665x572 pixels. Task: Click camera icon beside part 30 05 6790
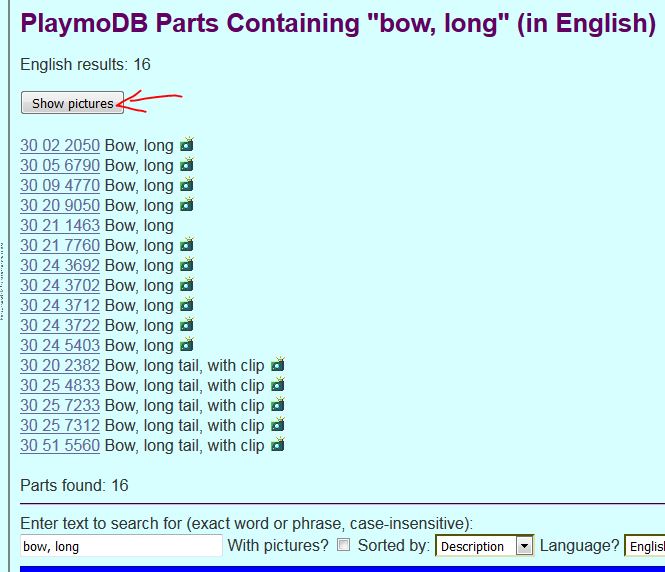(x=186, y=165)
